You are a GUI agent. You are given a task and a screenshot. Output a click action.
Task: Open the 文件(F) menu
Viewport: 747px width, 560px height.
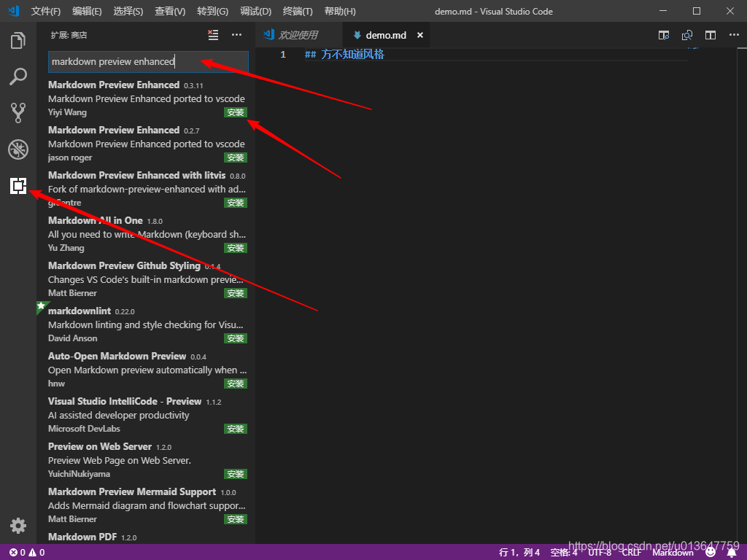[46, 12]
